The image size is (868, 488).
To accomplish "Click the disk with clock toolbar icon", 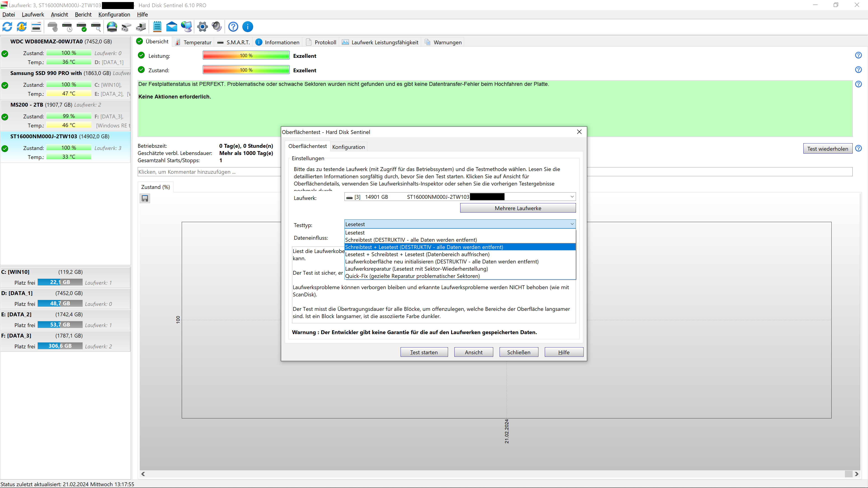I will pos(67,27).
